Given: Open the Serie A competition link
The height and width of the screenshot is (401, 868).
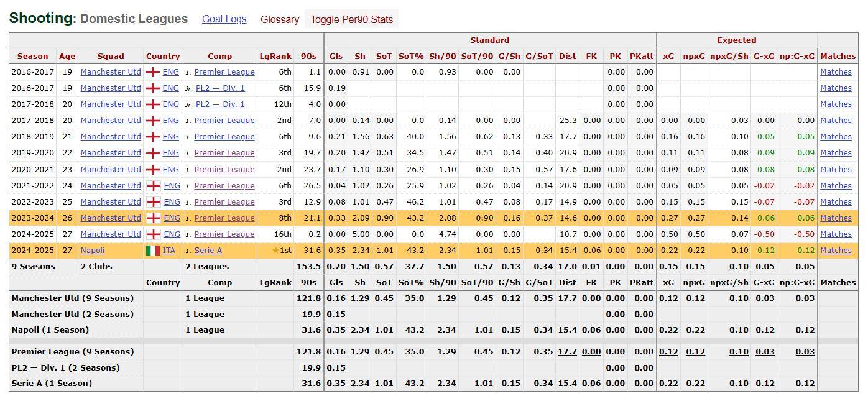Looking at the screenshot, I should coord(208,250).
